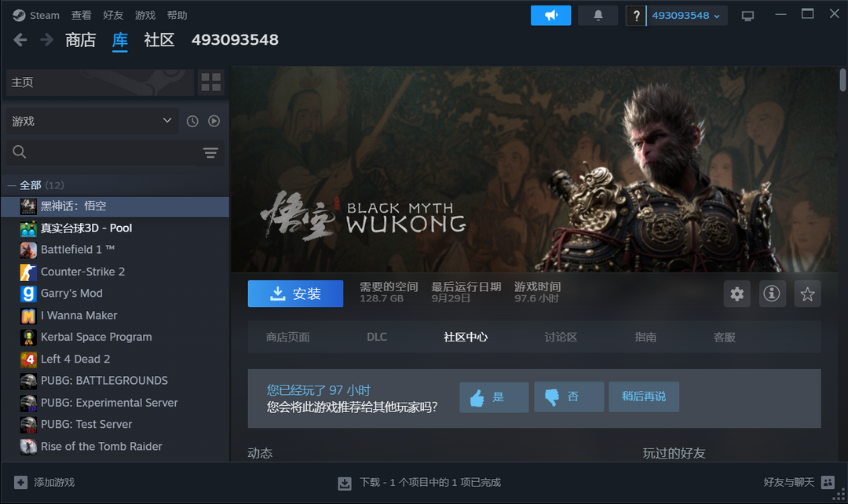Go back with the left arrow
Image resolution: width=848 pixels, height=504 pixels.
(x=20, y=39)
